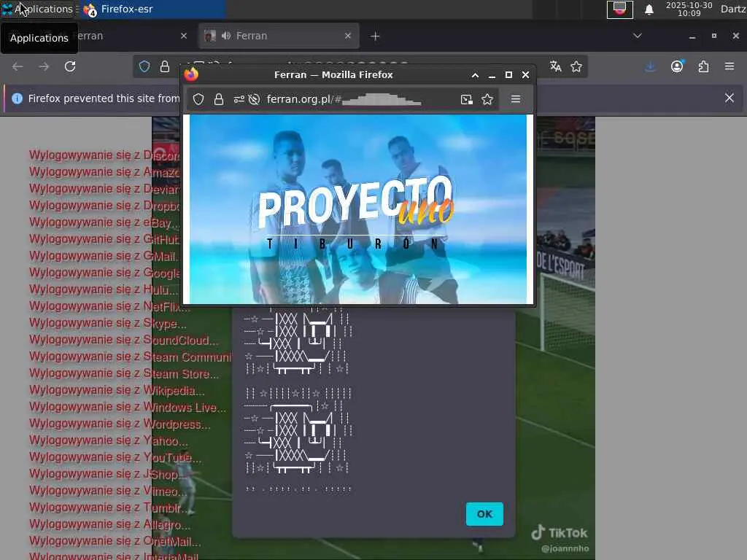Click the padlock site info in main window
Viewport: 747px width, 560px height.
click(x=165, y=66)
